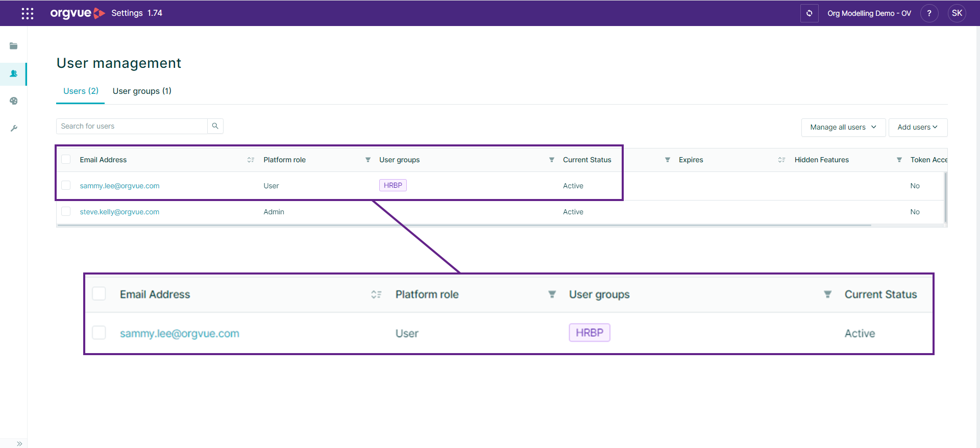
Task: Click the User role cell for sammy.lee
Action: 271,186
